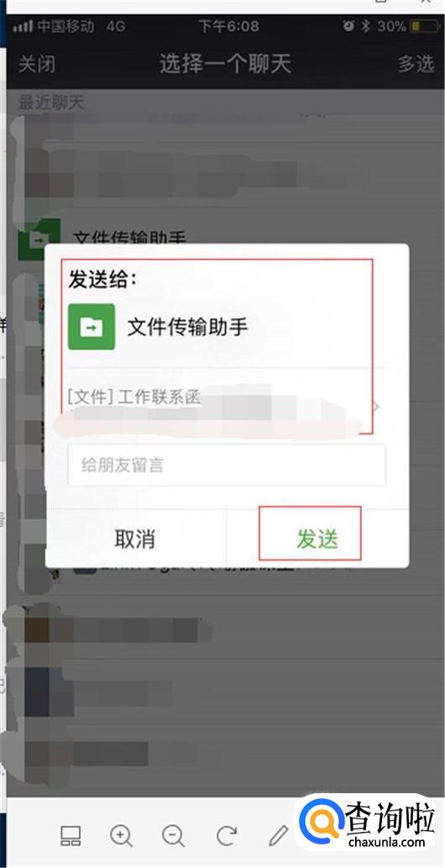Click the zoom in magnifier icon
This screenshot has height=868, width=445.
coord(121,836)
